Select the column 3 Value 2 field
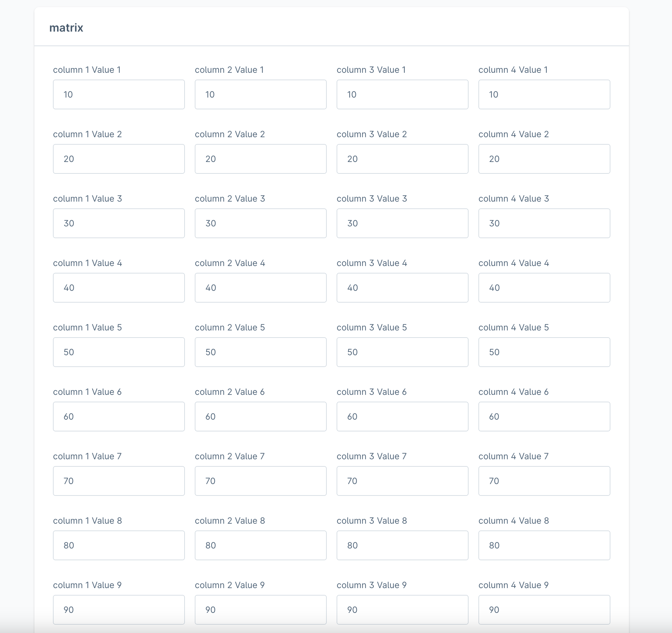The width and height of the screenshot is (672, 633). click(x=402, y=159)
